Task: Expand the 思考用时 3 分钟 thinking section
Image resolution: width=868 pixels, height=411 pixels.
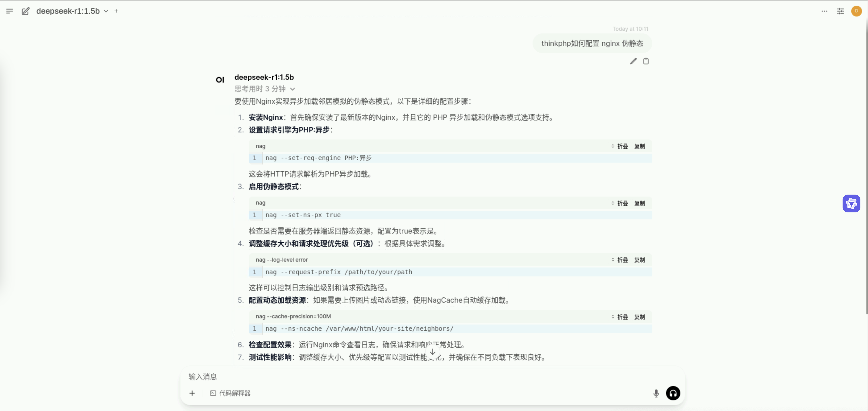Action: [x=265, y=89]
